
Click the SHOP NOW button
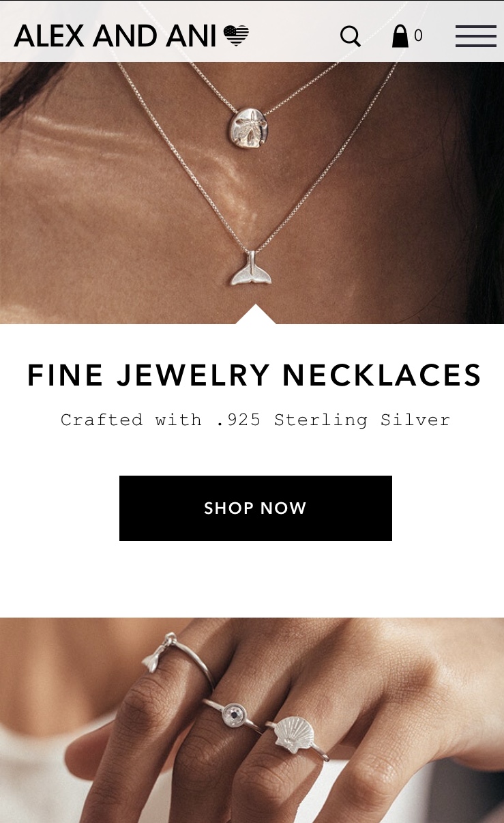tap(256, 508)
